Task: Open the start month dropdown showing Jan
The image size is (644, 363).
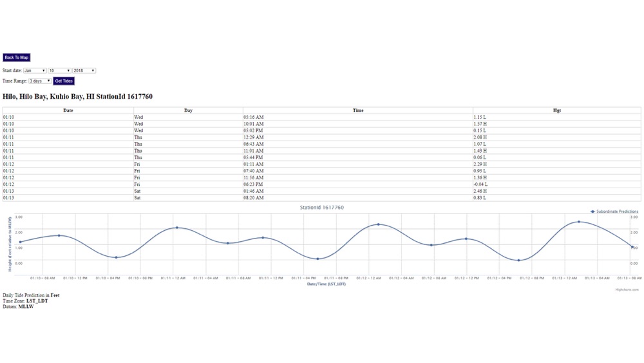Action: click(x=35, y=71)
